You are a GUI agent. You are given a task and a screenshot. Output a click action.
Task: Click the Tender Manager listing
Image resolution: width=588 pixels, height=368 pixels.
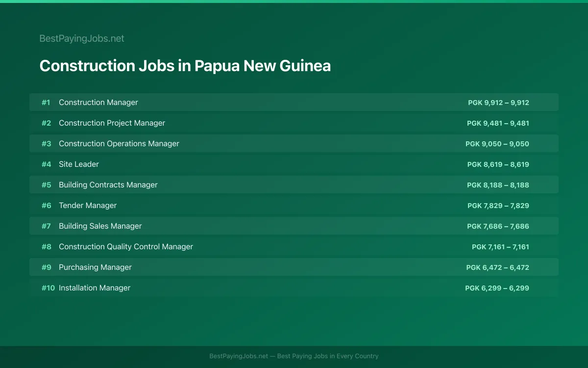[x=294, y=205]
